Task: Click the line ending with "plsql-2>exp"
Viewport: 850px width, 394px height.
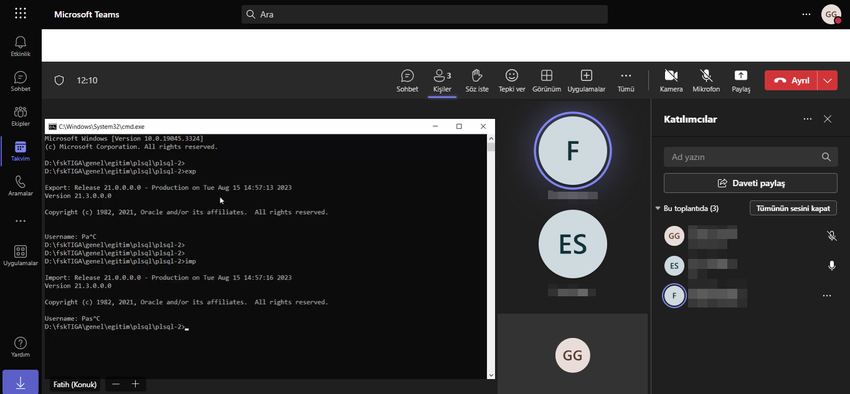Action: click(x=120, y=171)
